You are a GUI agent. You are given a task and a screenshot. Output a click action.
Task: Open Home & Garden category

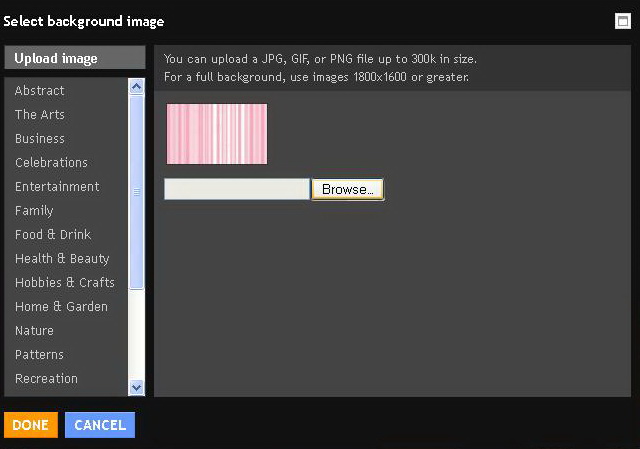(x=62, y=307)
